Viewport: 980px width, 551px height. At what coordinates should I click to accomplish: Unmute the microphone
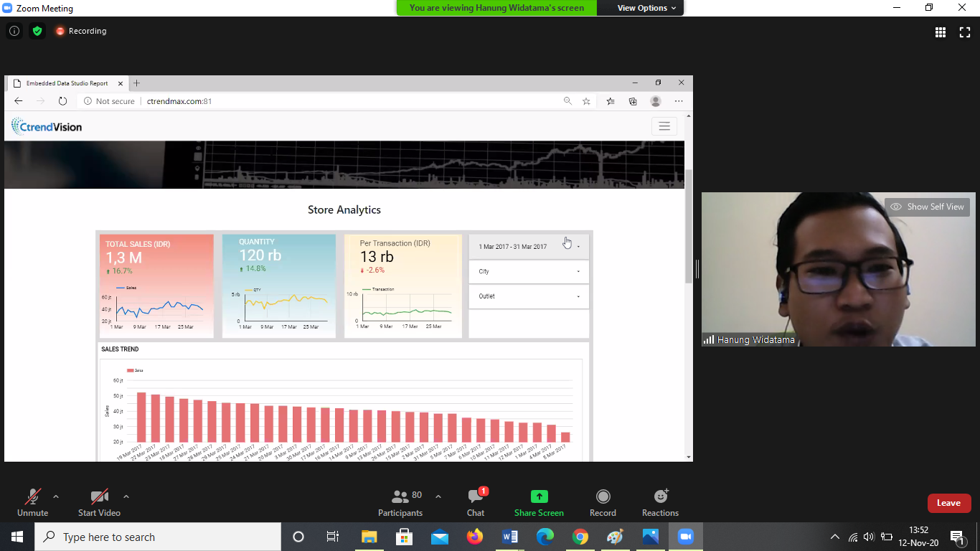[x=32, y=503]
